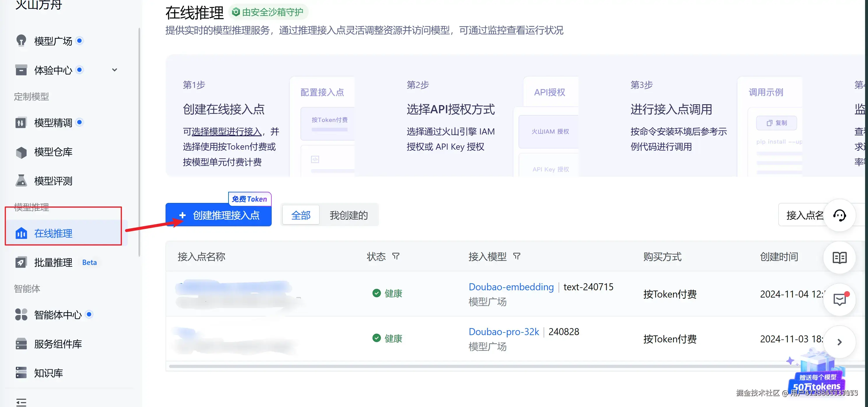Open 智能体中心 in the sidebar

point(58,315)
